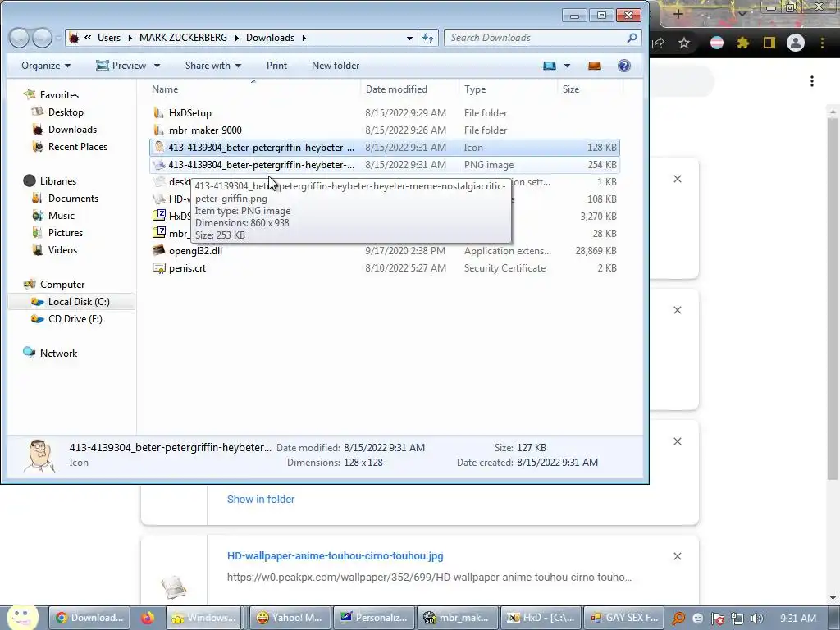The image size is (840, 630).
Task: Click the magnifier icon in Search Downloads box
Action: coord(632,38)
